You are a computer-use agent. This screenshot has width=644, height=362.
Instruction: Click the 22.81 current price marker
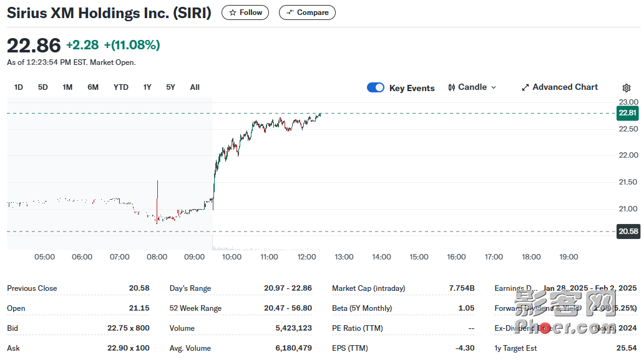[x=628, y=113]
